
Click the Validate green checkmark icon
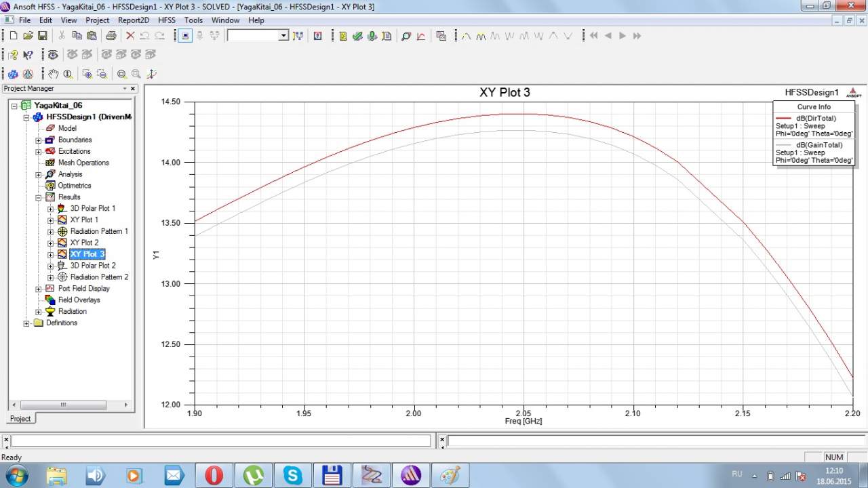pos(357,36)
